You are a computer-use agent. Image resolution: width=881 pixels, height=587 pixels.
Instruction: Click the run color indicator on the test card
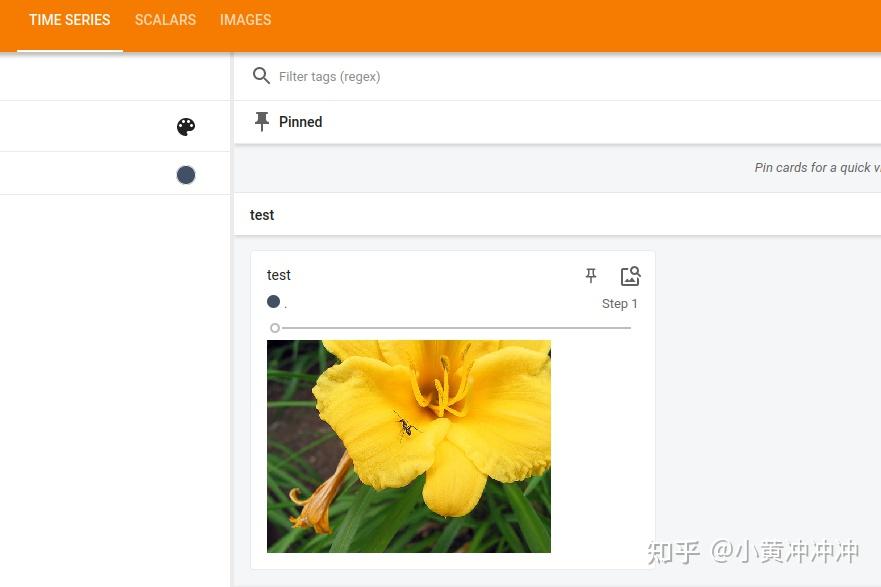coord(273,301)
